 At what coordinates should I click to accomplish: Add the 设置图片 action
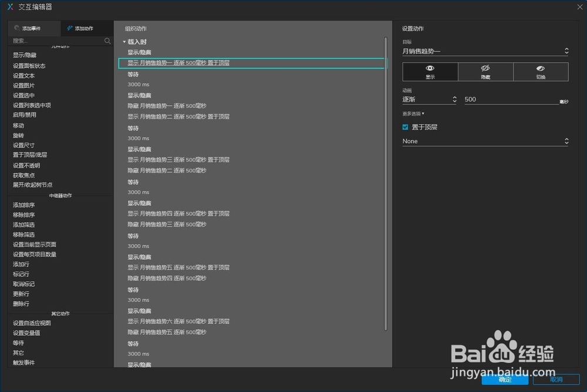coord(23,85)
